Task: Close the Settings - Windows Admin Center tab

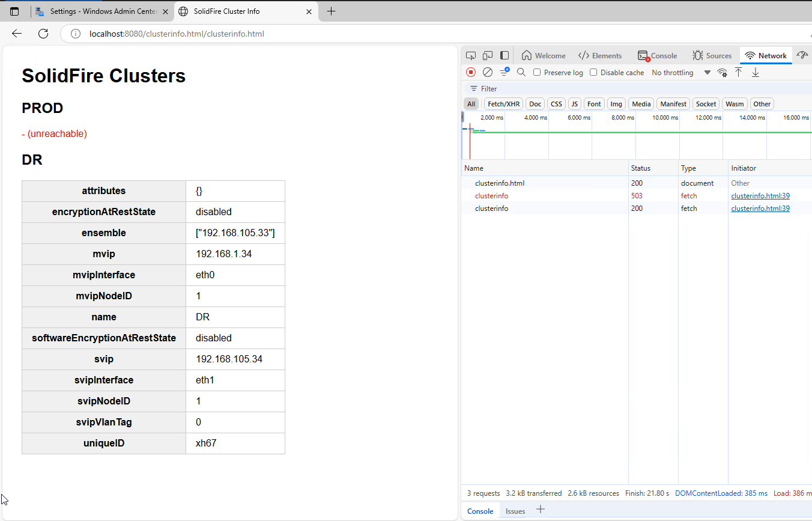Action: (166, 11)
